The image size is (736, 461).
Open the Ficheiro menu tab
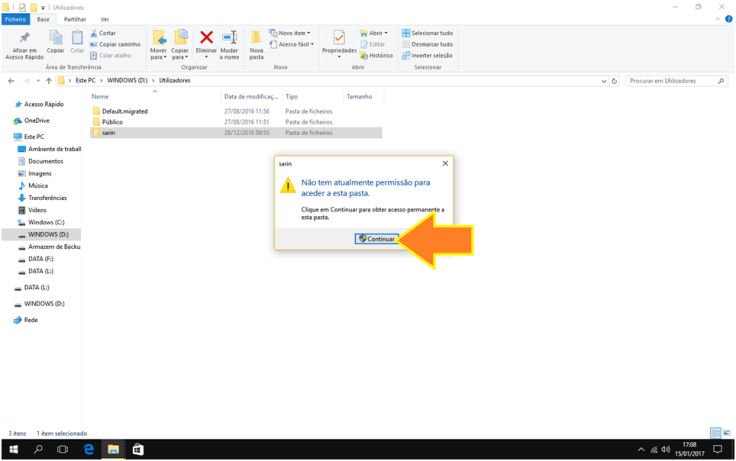pos(15,19)
